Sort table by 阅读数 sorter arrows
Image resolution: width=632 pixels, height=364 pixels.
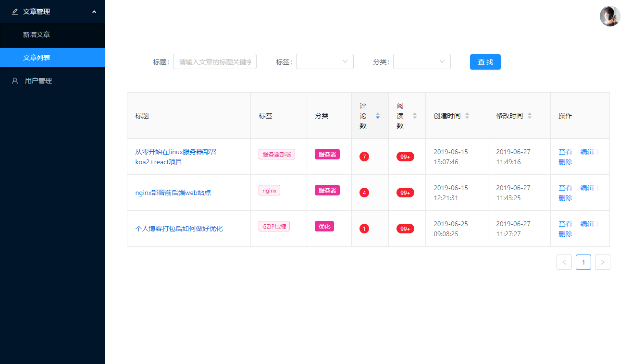pos(415,116)
